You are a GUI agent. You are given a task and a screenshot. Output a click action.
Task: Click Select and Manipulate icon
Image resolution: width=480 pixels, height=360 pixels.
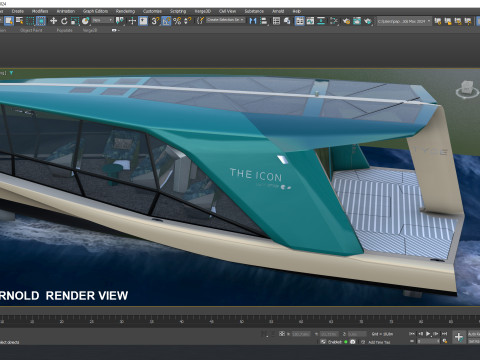coord(132,21)
